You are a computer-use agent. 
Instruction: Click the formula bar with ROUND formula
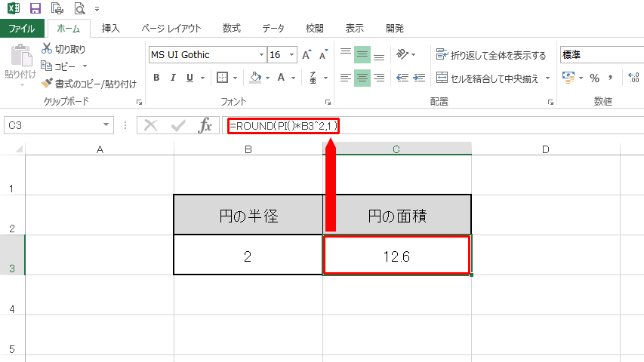pos(433,126)
